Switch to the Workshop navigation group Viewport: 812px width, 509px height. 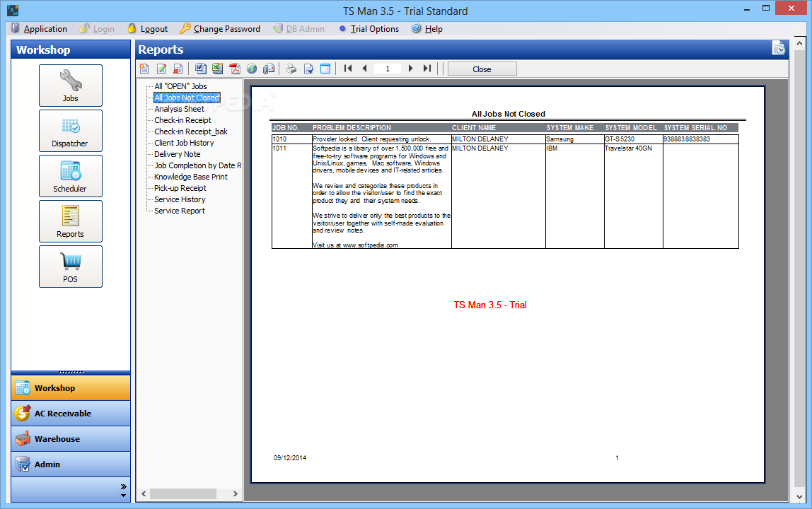coord(71,388)
